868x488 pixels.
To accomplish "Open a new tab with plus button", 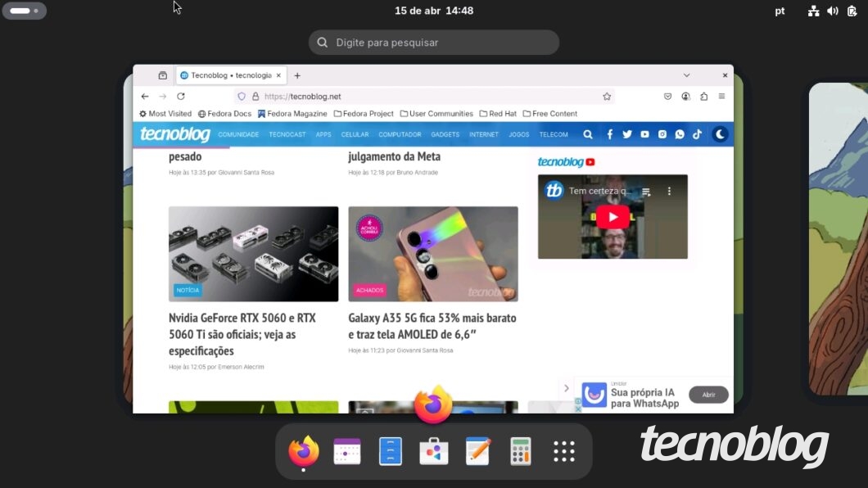I will [x=297, y=75].
